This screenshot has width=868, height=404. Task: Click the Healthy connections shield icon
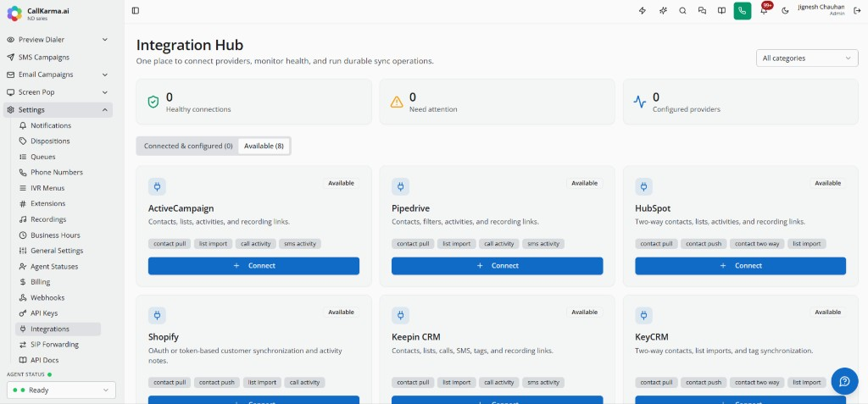point(153,102)
